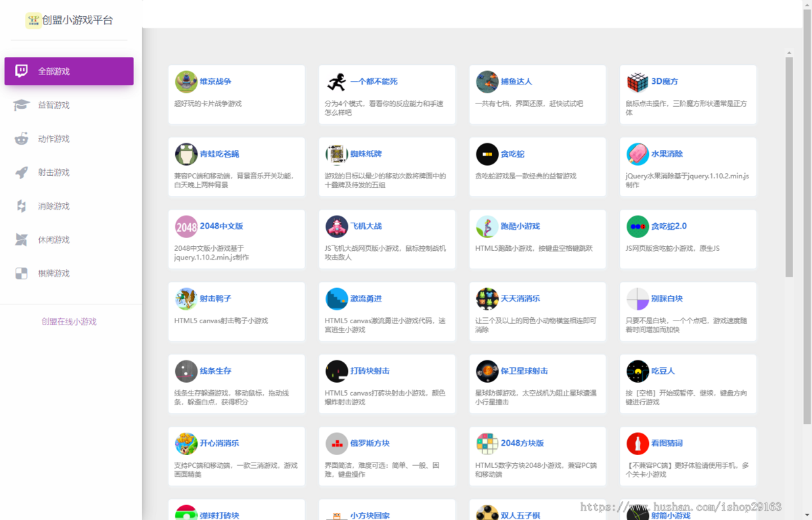Click the inner game list scrollbar thumb
The width and height of the screenshot is (812, 520).
[789, 167]
